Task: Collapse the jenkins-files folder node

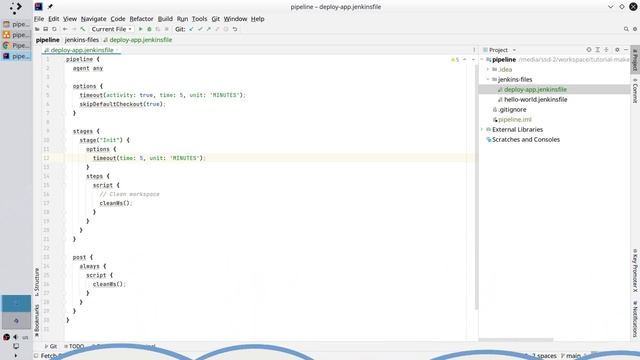Action: click(488, 79)
